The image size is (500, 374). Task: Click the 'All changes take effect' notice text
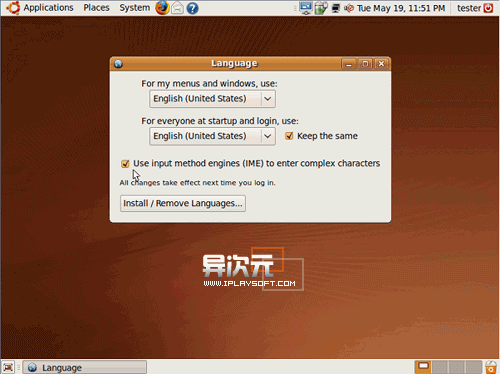(x=197, y=183)
